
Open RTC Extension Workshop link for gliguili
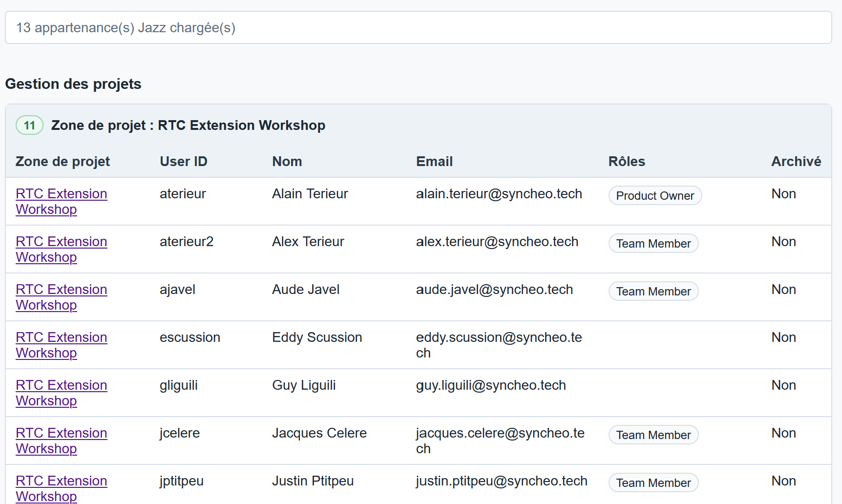pos(62,393)
